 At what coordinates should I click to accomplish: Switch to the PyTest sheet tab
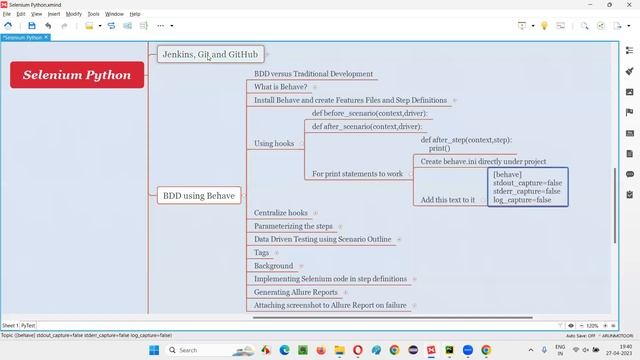click(28, 325)
